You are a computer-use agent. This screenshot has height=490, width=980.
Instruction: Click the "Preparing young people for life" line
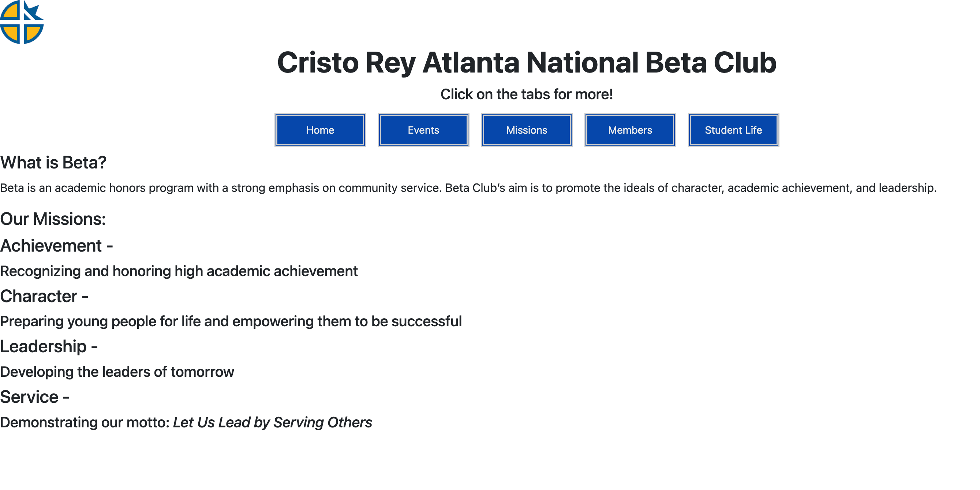pos(231,322)
